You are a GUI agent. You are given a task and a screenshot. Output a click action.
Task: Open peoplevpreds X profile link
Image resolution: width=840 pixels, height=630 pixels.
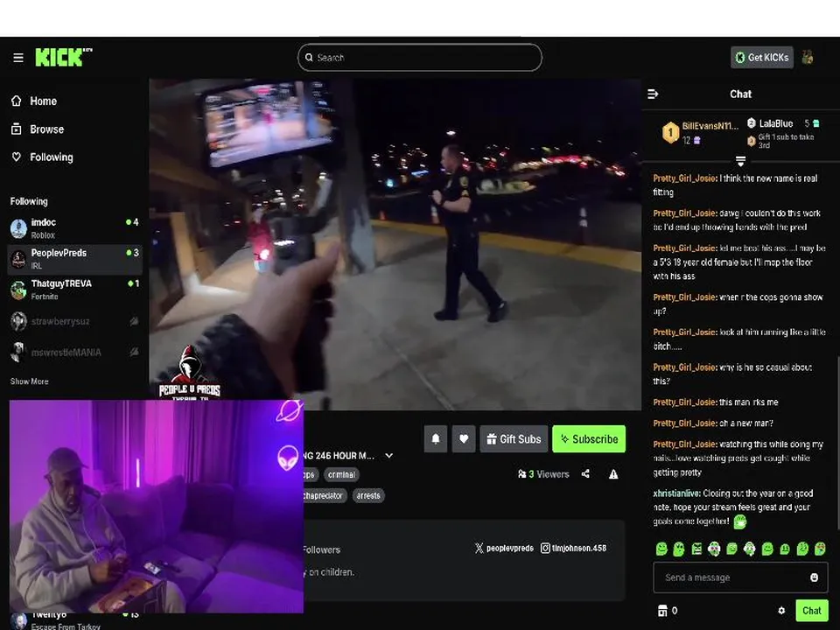[504, 548]
